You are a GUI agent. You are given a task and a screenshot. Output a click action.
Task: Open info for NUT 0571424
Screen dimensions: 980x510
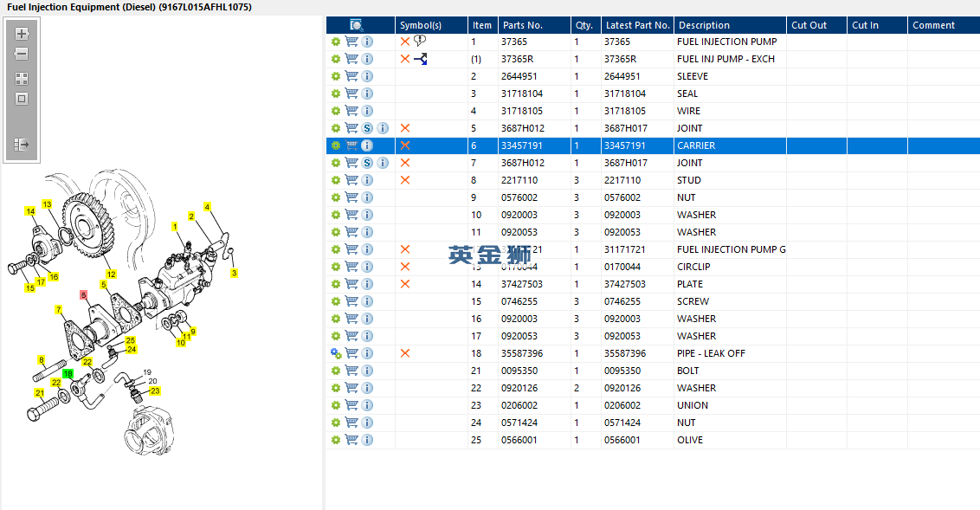367,423
